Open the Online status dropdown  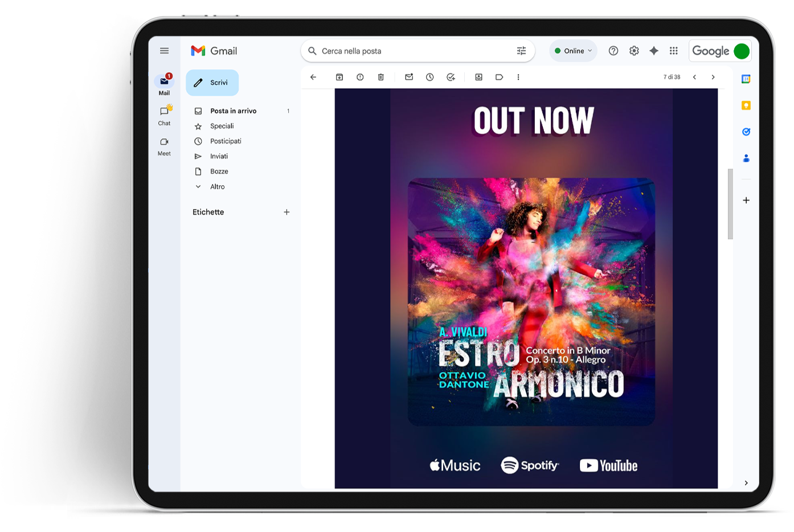tap(574, 51)
